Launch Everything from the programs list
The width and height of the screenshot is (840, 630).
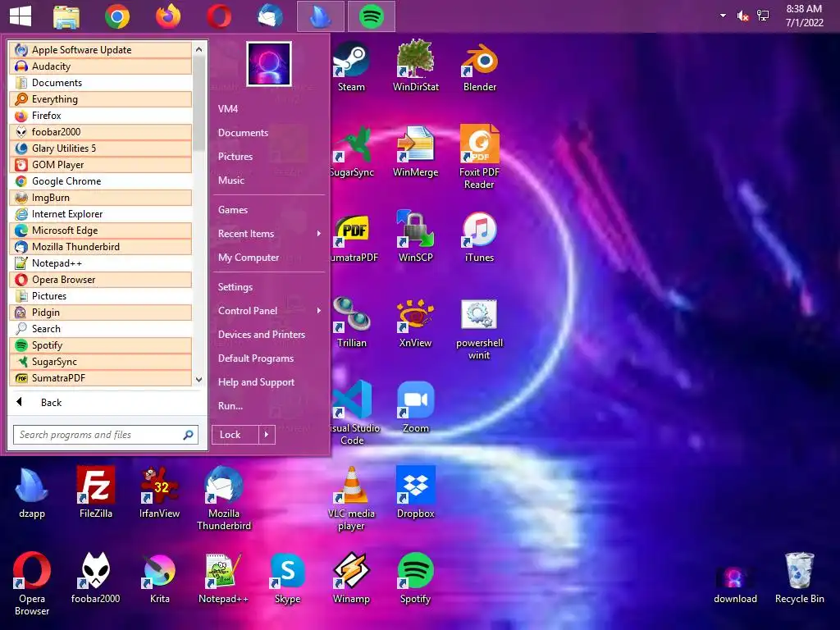(101, 99)
